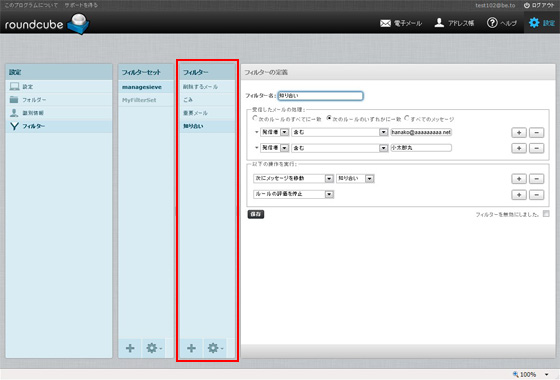Select the MyFilterSet filter set
This screenshot has height=380, width=560.
pyautogui.click(x=146, y=100)
